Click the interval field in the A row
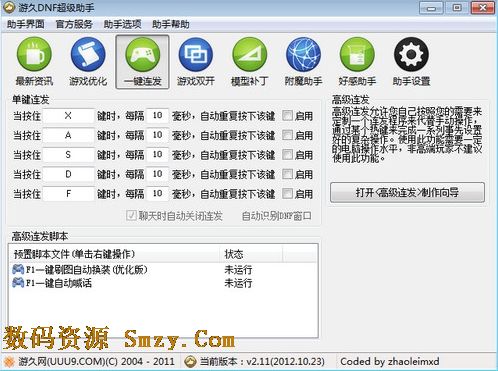Viewport: 498px width, 371px height. (x=157, y=135)
